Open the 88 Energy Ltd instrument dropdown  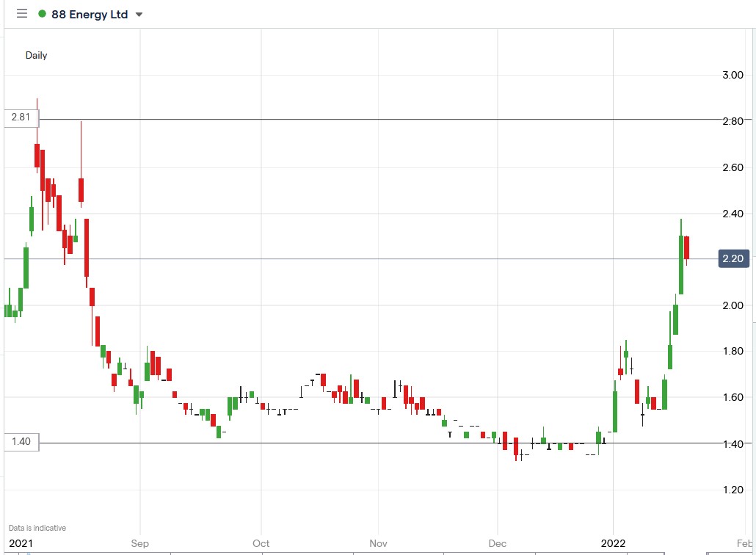click(x=139, y=14)
